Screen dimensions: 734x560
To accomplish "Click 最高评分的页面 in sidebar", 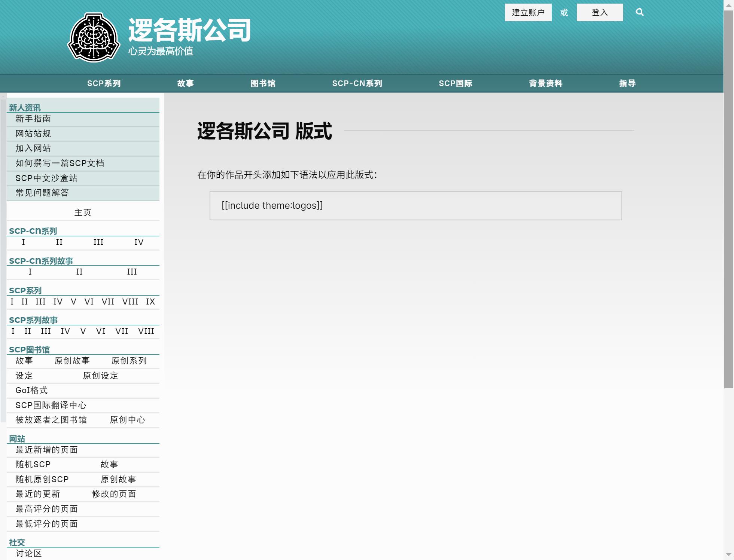I will (46, 509).
